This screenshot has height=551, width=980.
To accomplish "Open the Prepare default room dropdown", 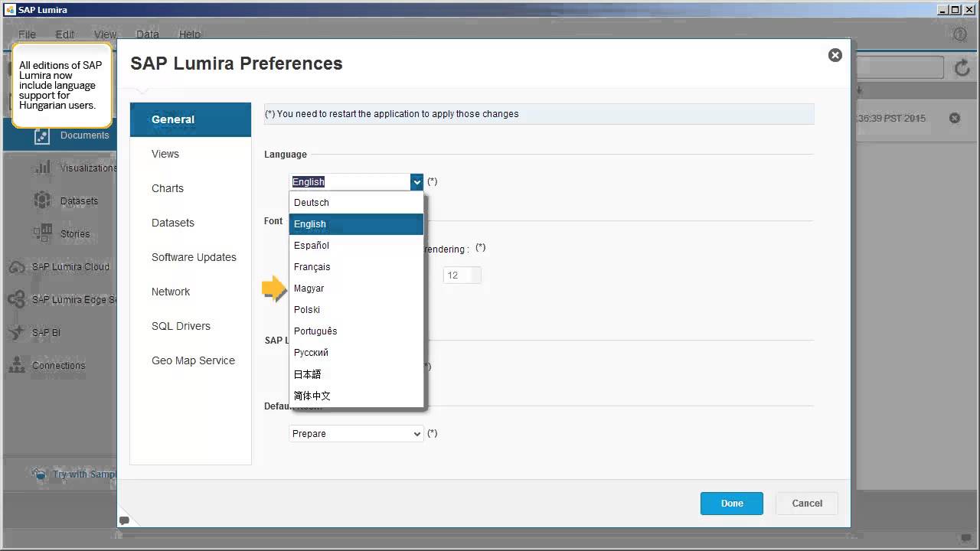I will click(356, 434).
